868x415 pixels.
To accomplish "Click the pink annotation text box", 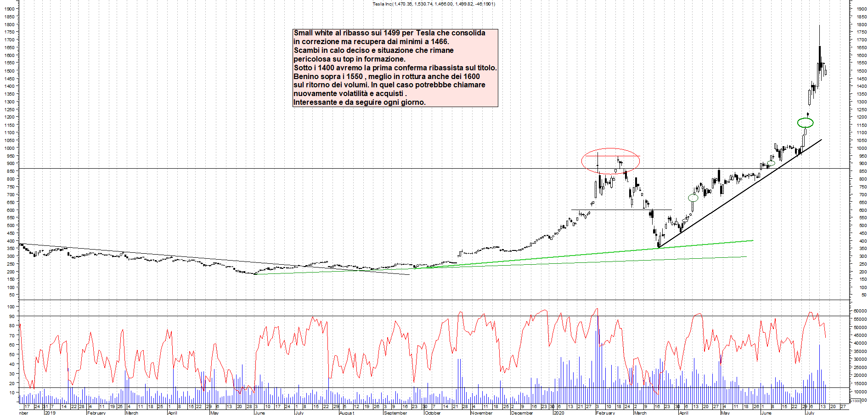I will click(x=395, y=68).
